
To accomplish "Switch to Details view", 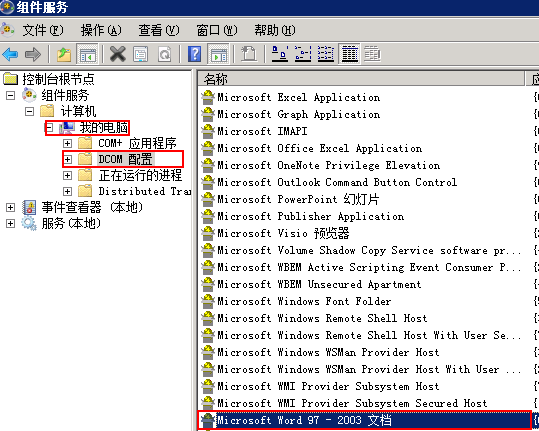I will (x=349, y=54).
